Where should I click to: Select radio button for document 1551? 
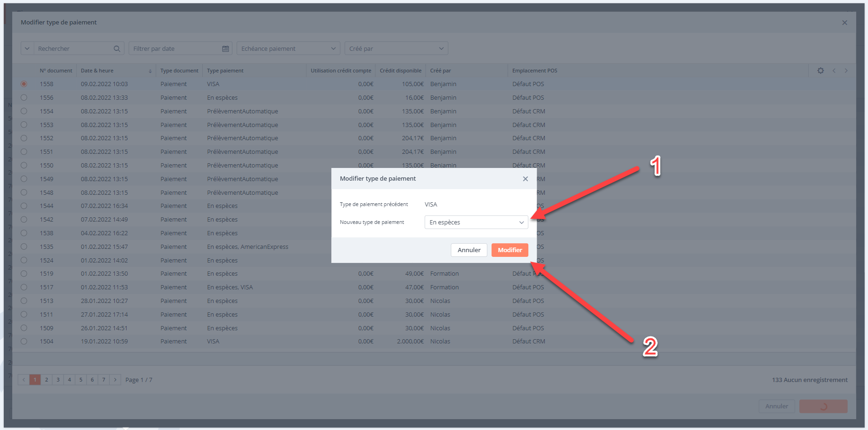tap(24, 151)
